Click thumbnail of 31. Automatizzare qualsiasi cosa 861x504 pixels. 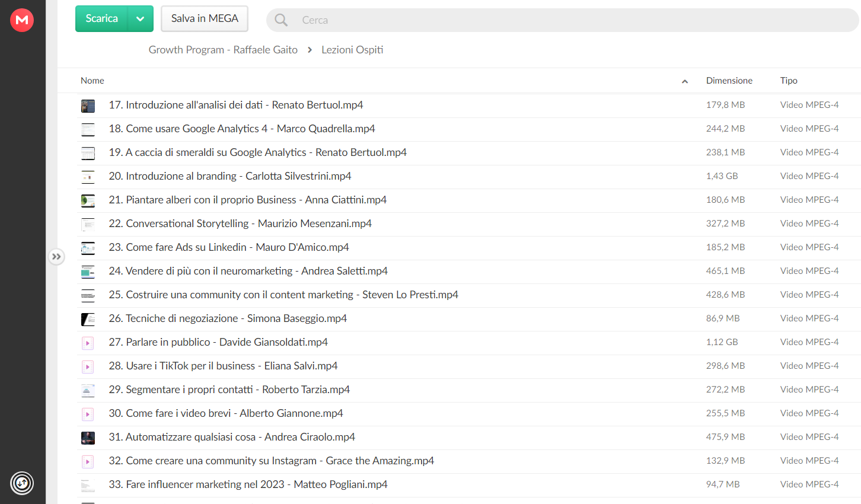(x=88, y=438)
